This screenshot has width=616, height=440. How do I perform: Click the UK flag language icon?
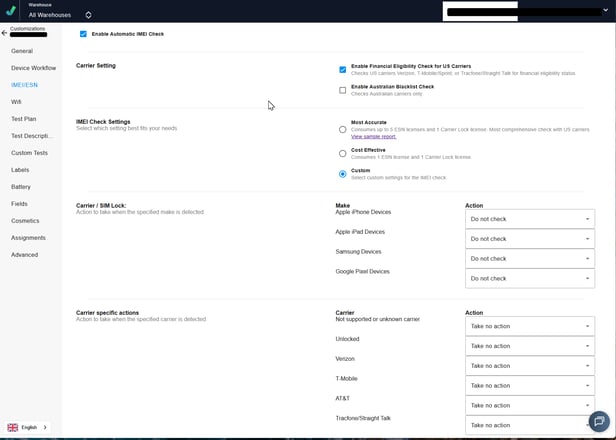(13, 427)
